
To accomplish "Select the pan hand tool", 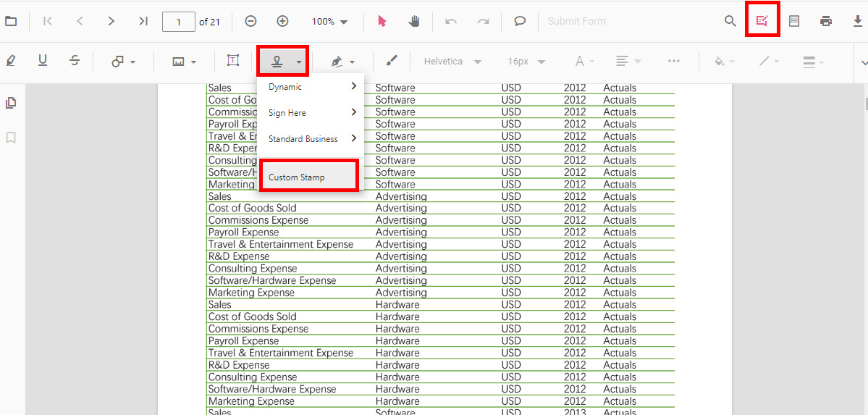I will (414, 21).
